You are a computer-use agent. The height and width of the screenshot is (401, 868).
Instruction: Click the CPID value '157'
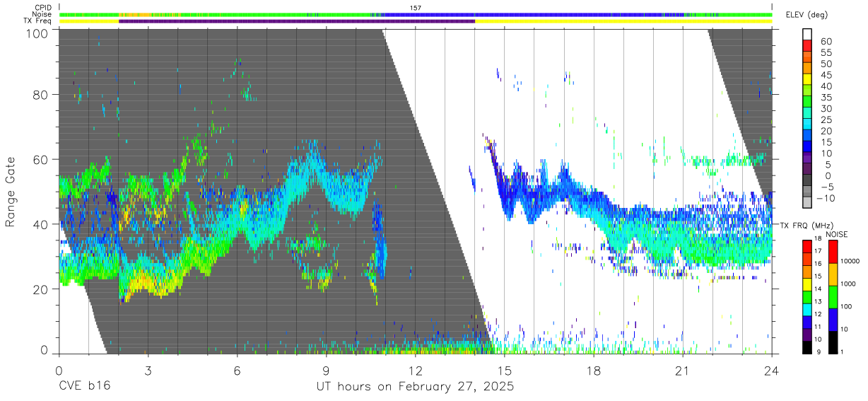pos(416,7)
